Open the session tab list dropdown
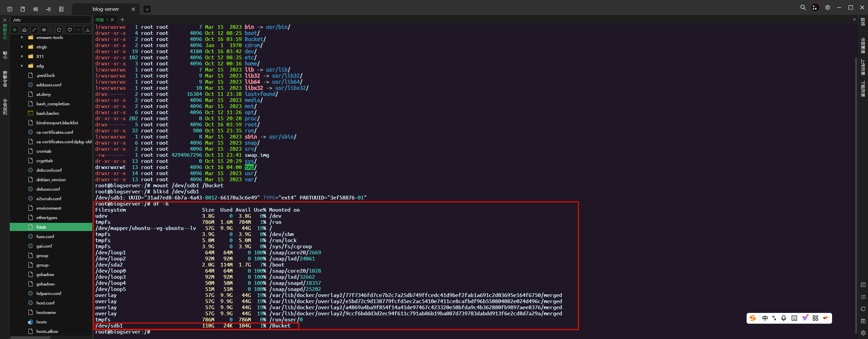The height and width of the screenshot is (339, 868). (147, 9)
